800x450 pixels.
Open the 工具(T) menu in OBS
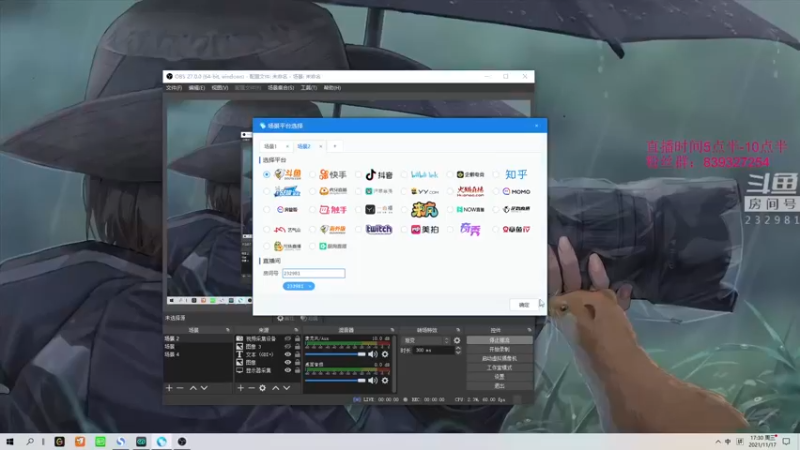tap(308, 88)
